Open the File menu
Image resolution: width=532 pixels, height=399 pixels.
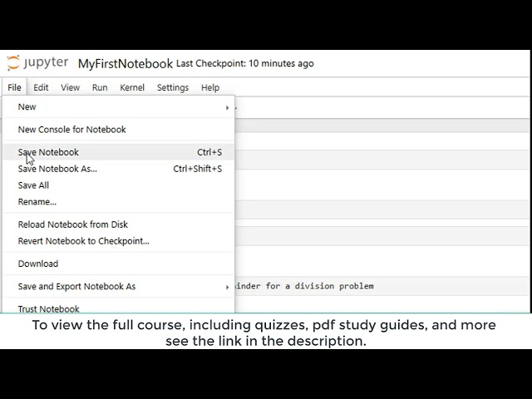click(x=14, y=87)
